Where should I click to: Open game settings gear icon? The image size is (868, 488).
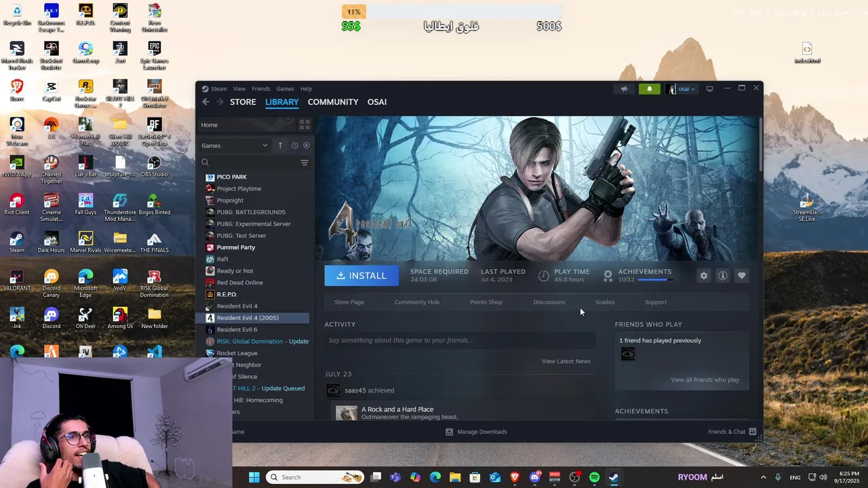pos(704,276)
